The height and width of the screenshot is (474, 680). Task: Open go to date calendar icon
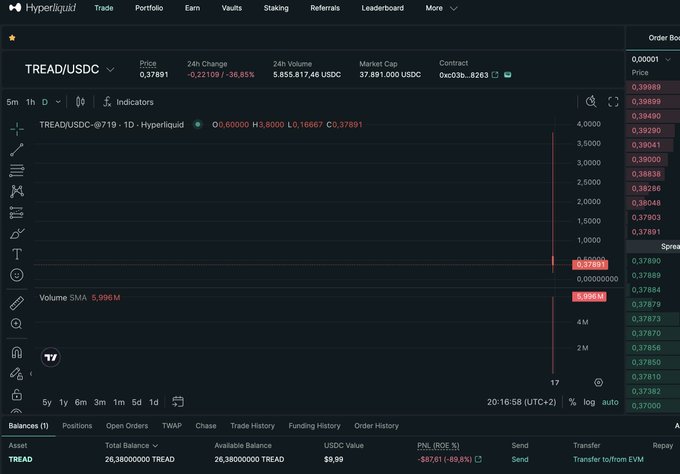178,402
